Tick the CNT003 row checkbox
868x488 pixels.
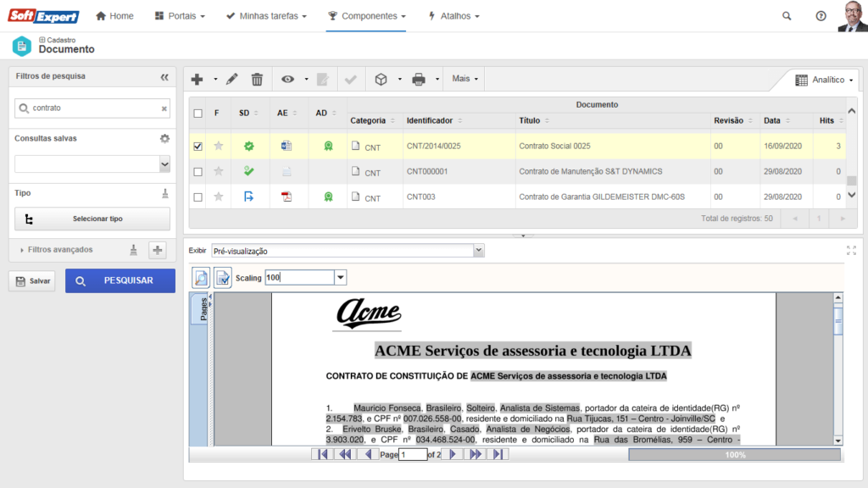198,197
